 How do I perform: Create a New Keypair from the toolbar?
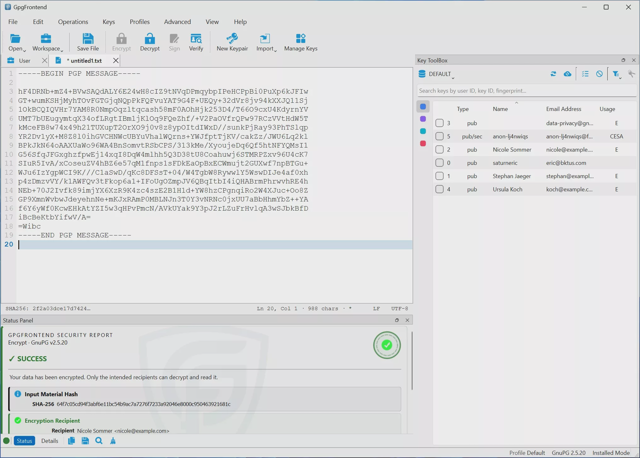(x=232, y=42)
